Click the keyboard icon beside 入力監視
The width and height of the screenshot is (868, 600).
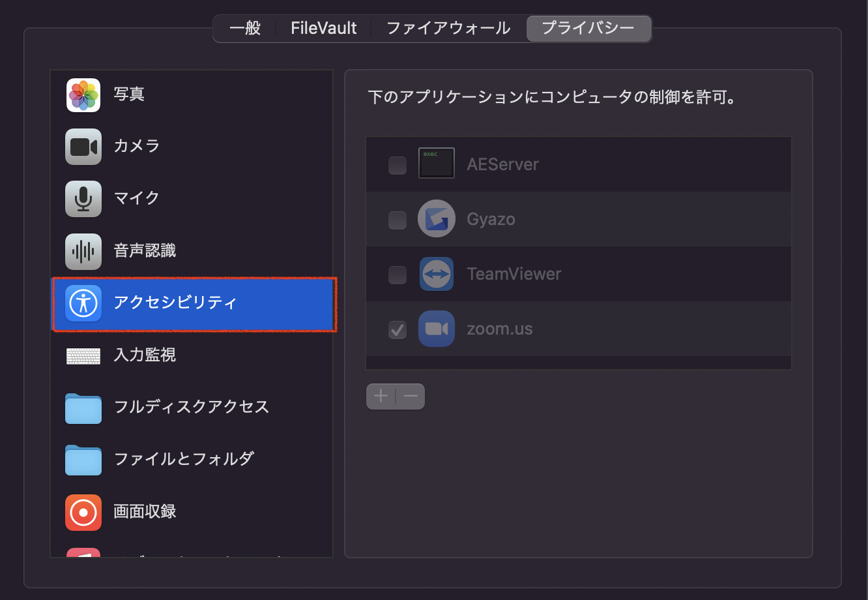83,356
